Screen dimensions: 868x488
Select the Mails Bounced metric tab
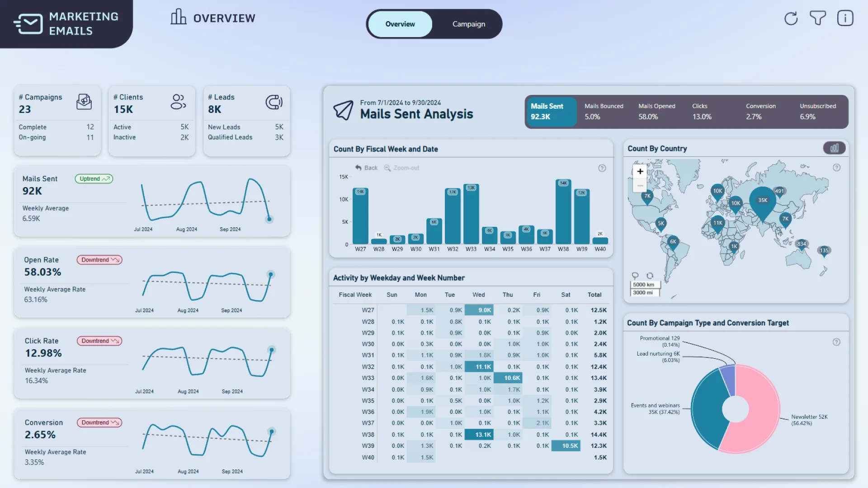[604, 111]
